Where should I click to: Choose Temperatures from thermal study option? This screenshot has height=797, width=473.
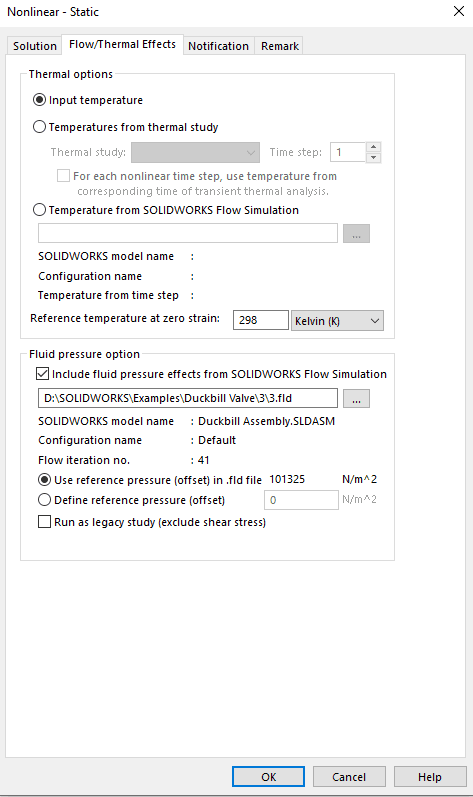(x=39, y=127)
